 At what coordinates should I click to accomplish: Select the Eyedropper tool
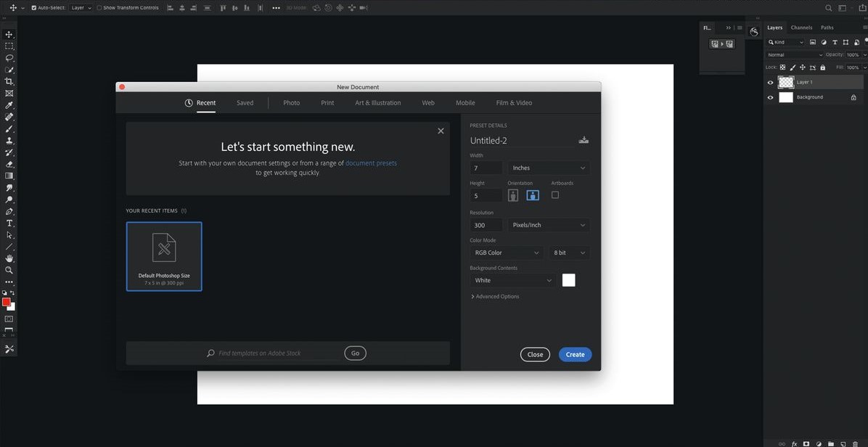pyautogui.click(x=9, y=105)
